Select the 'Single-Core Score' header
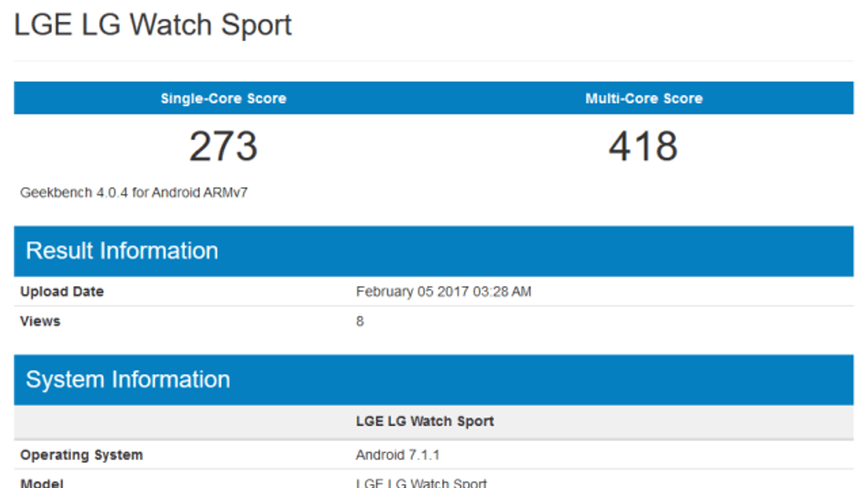Image resolution: width=868 pixels, height=488 pixels. coord(224,99)
